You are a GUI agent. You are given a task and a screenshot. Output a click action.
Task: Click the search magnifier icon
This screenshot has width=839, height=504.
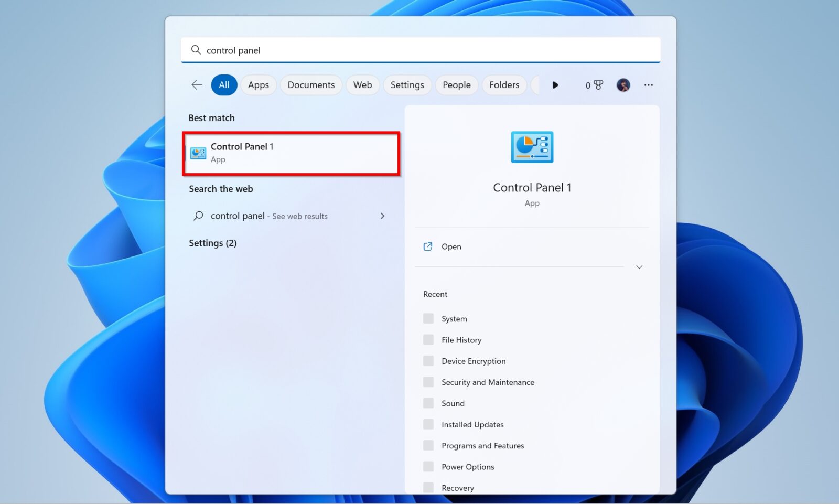click(196, 50)
